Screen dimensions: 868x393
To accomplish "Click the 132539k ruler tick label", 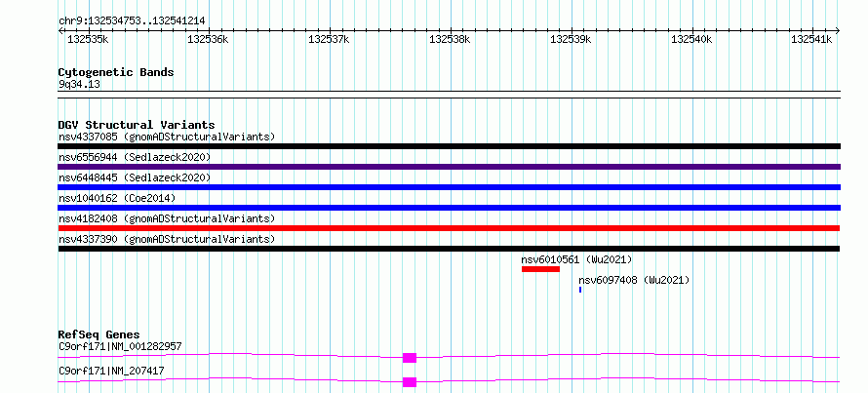I will (x=571, y=39).
